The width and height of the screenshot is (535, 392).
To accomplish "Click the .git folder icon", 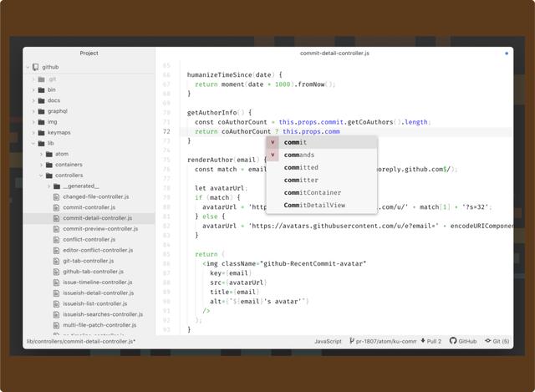I will pyautogui.click(x=41, y=79).
